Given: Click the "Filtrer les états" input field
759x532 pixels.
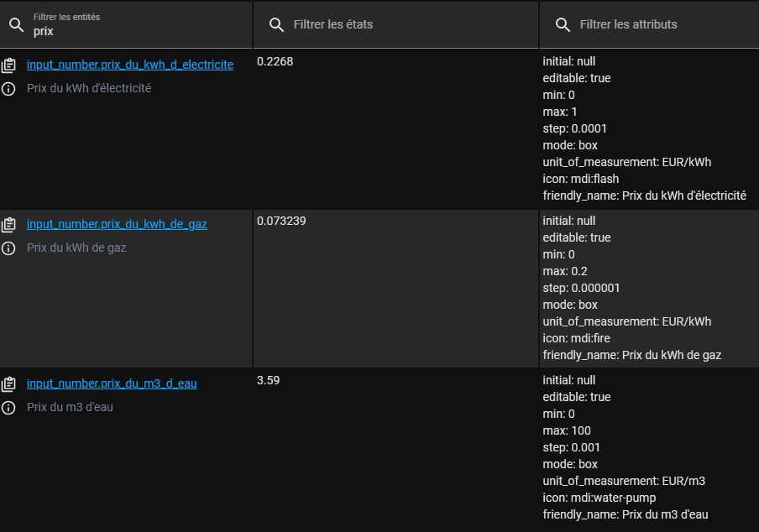Looking at the screenshot, I should [x=403, y=25].
